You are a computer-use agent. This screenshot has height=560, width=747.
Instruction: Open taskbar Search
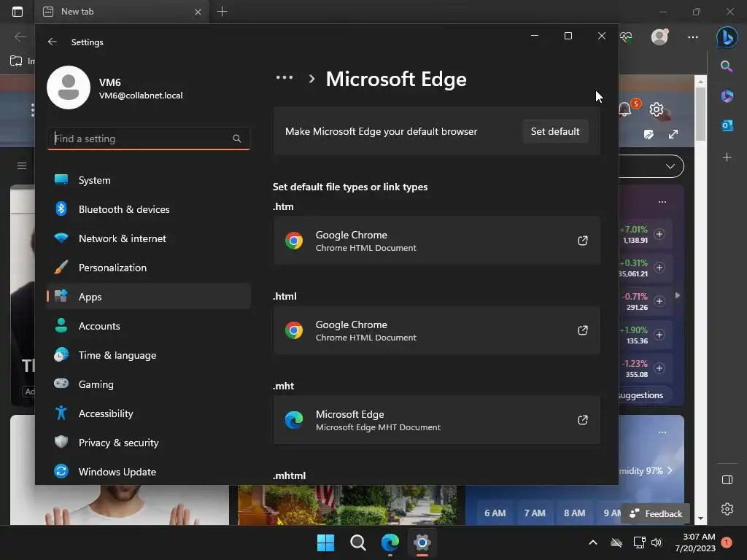pos(357,542)
